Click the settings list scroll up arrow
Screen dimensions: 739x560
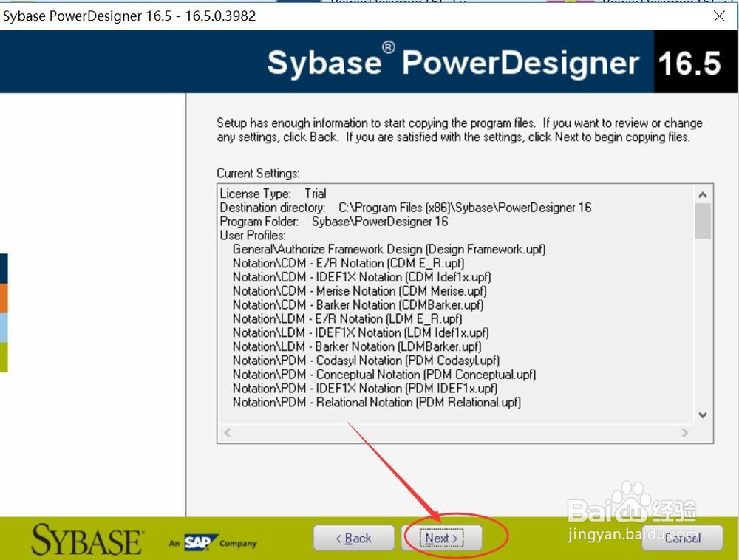pos(702,194)
